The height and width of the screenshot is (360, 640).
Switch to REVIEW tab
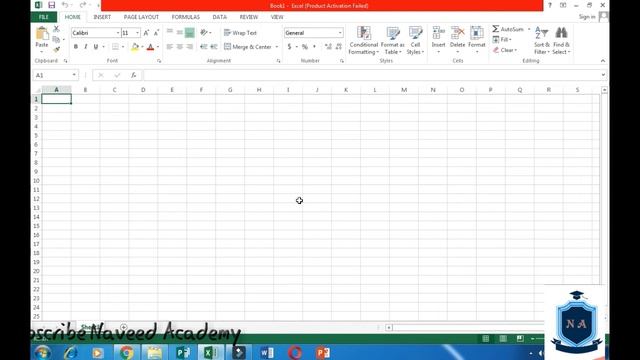(x=249, y=17)
